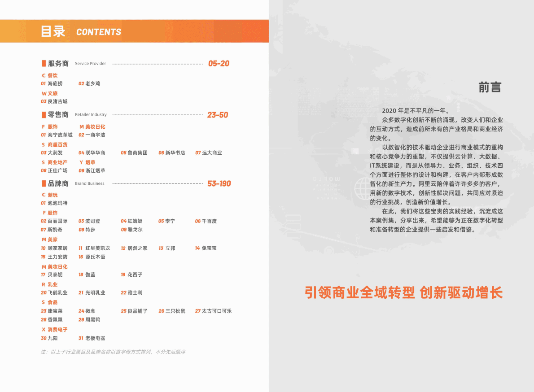The image size is (534, 392).
Task: Jump to pages 05-20 via the link
Action: [219, 63]
